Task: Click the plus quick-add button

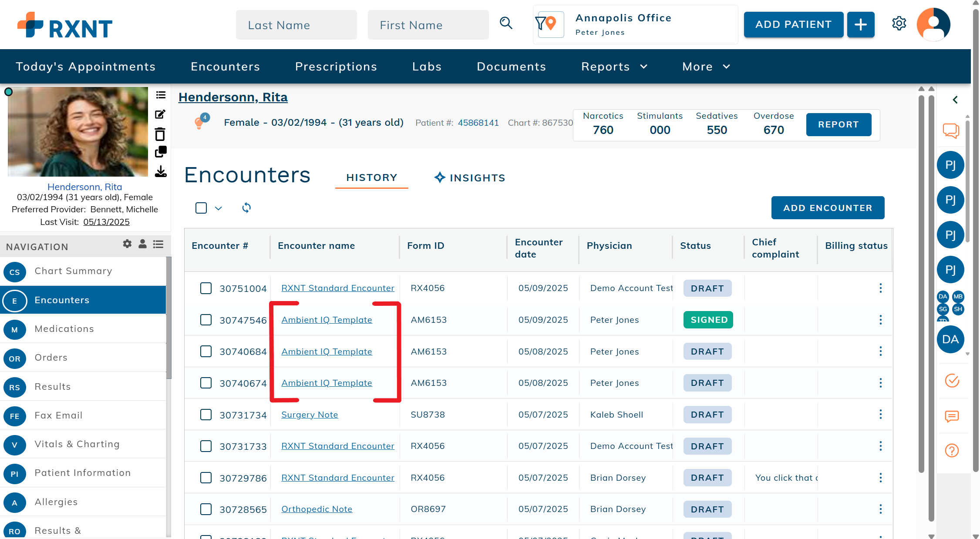Action: click(860, 24)
